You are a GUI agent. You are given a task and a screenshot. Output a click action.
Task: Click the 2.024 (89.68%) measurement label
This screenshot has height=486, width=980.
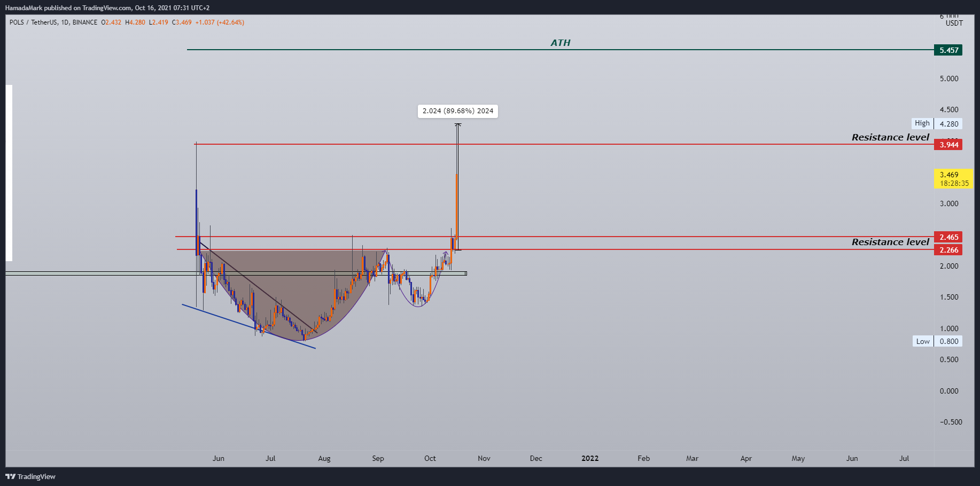tap(458, 111)
